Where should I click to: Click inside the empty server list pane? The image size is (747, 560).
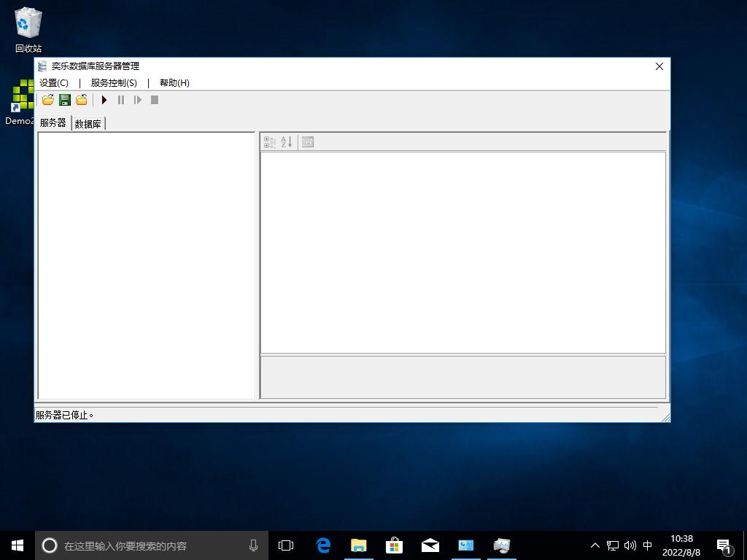(x=146, y=265)
